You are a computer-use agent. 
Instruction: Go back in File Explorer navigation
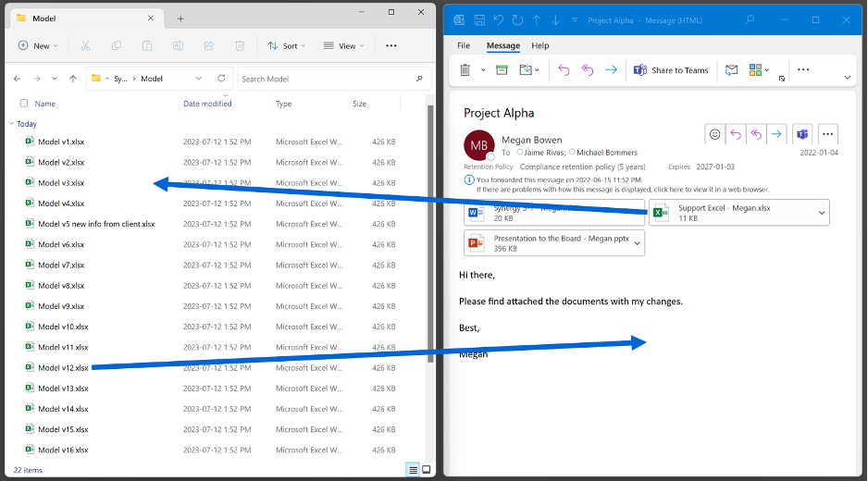point(18,79)
